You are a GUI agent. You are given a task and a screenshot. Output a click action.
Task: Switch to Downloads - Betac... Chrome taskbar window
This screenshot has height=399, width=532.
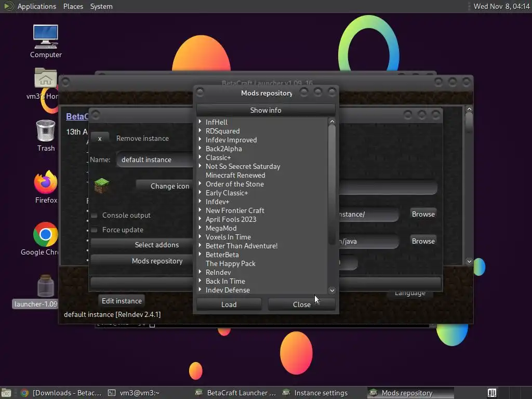pos(61,393)
